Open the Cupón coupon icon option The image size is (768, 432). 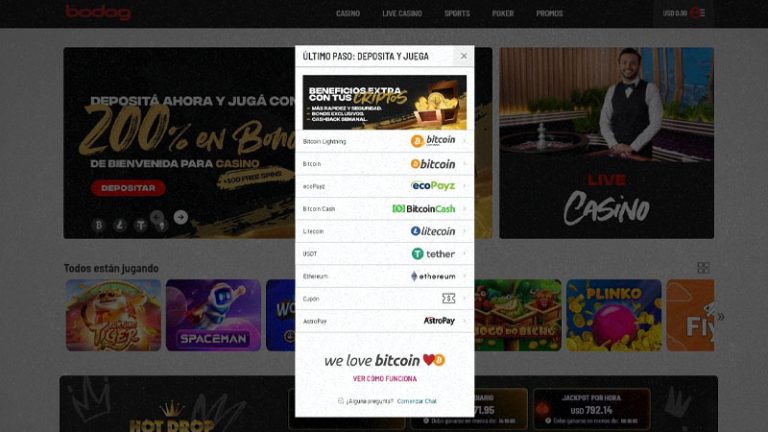tap(449, 298)
